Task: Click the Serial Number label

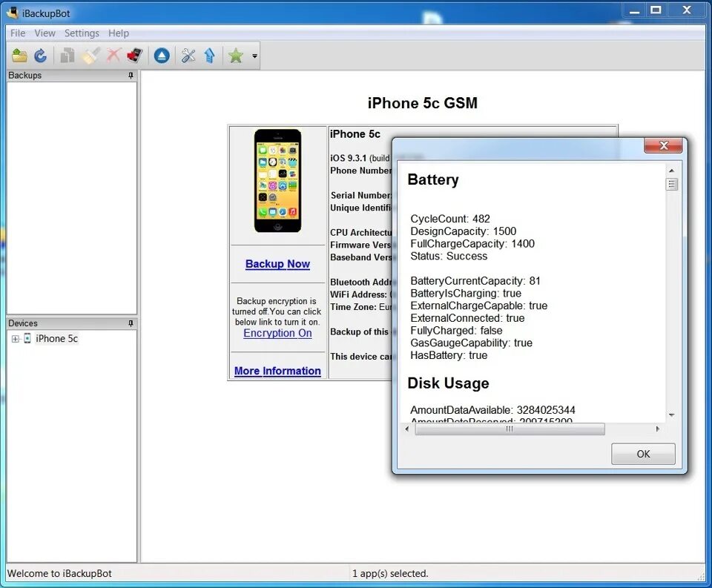Action: [360, 195]
